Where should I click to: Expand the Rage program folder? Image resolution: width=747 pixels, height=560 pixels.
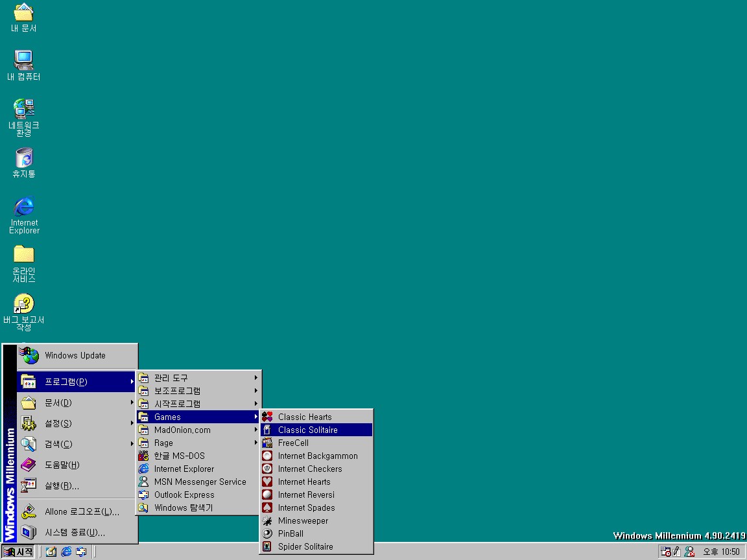click(198, 443)
